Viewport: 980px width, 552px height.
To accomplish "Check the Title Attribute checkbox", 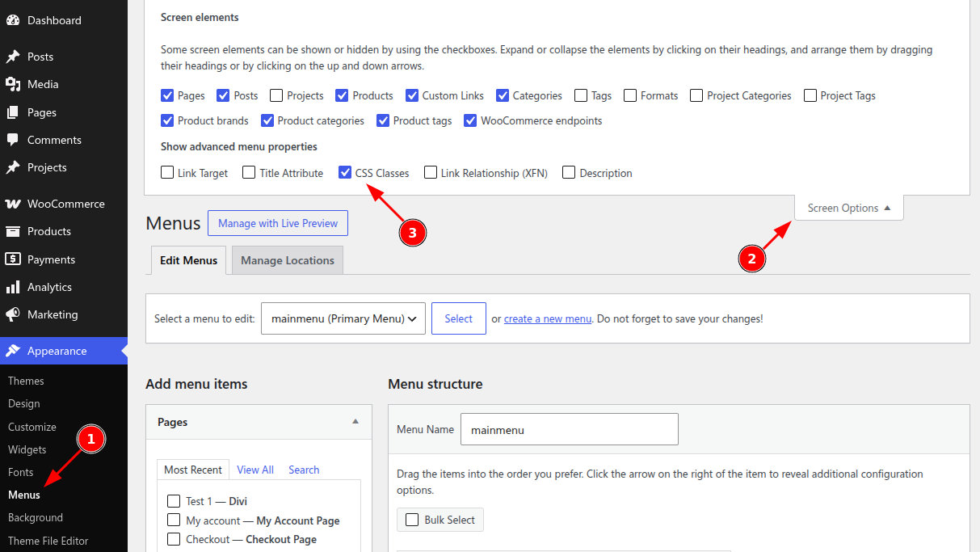I will 249,172.
